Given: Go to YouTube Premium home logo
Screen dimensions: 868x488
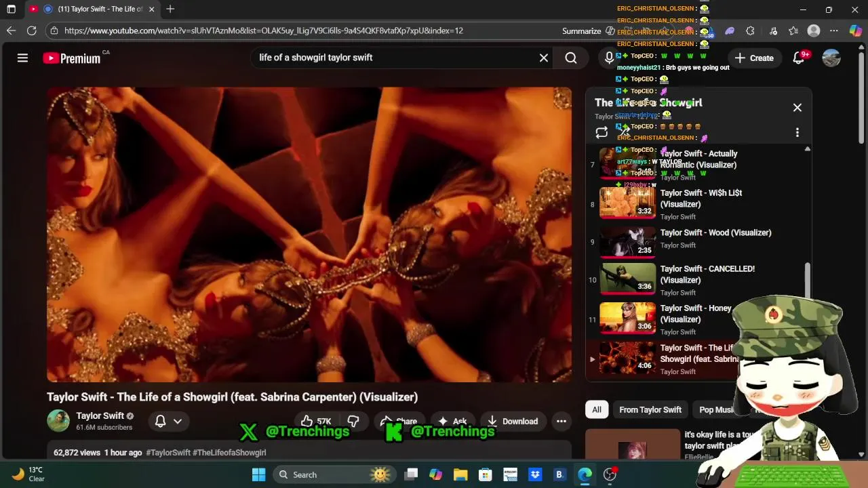Looking at the screenshot, I should tap(73, 58).
